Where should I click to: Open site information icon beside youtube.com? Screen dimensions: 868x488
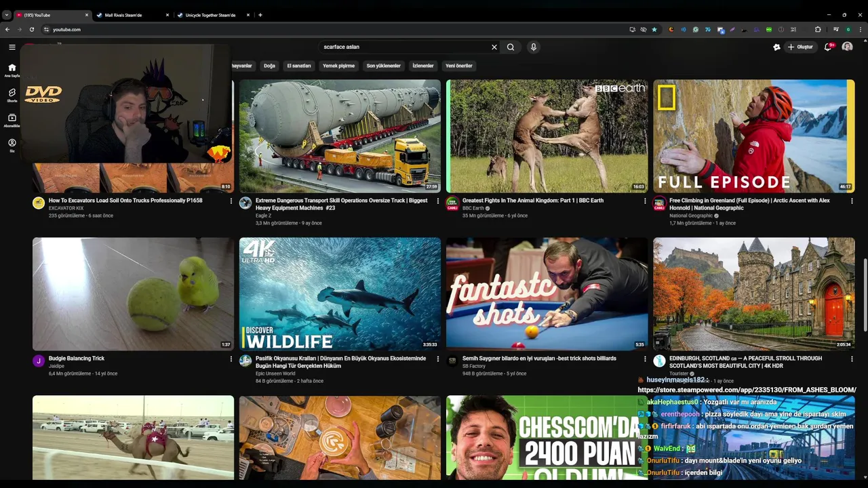click(x=46, y=29)
